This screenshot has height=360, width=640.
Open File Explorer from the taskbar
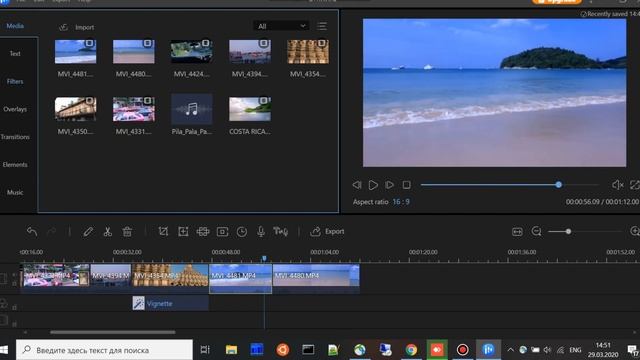click(x=231, y=350)
